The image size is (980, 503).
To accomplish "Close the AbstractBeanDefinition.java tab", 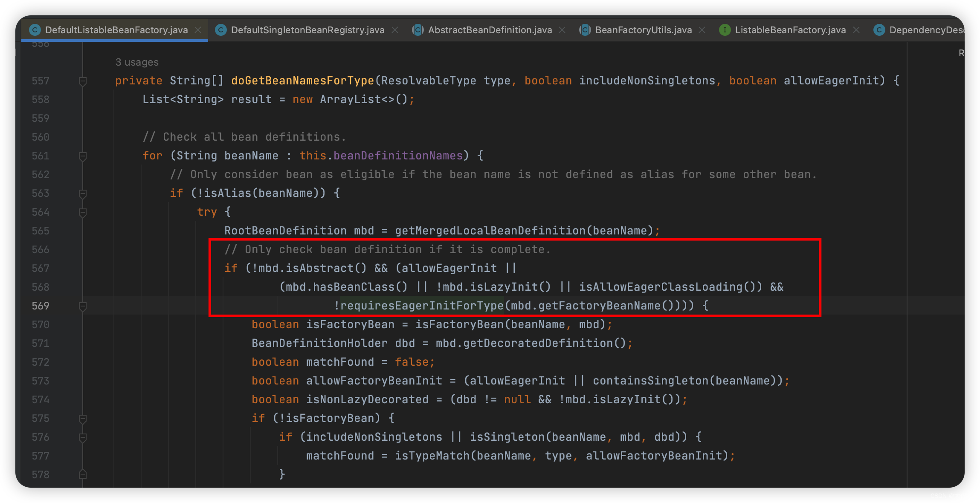I will point(562,30).
